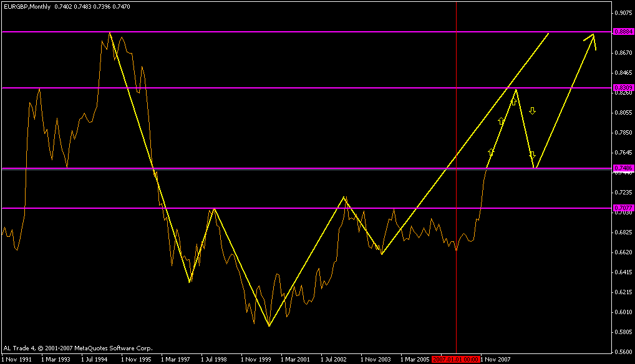The width and height of the screenshot is (635, 364).
Task: Click the yellow arrowhead tip at the 0.8884 projection
Action: (x=593, y=35)
